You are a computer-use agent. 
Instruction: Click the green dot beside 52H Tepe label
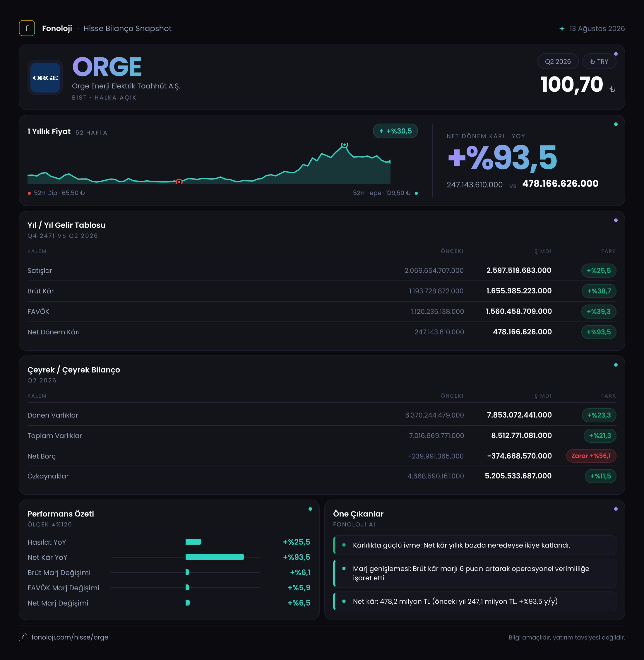point(416,193)
